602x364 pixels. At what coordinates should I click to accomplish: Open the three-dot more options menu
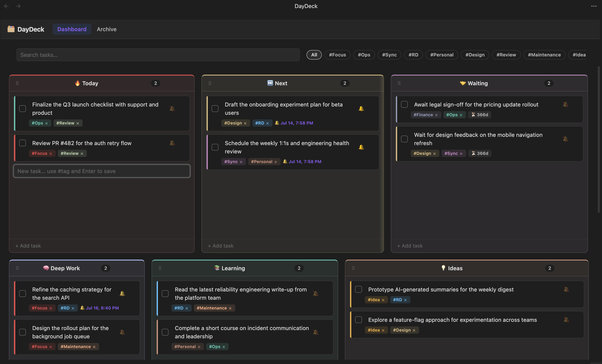[594, 6]
